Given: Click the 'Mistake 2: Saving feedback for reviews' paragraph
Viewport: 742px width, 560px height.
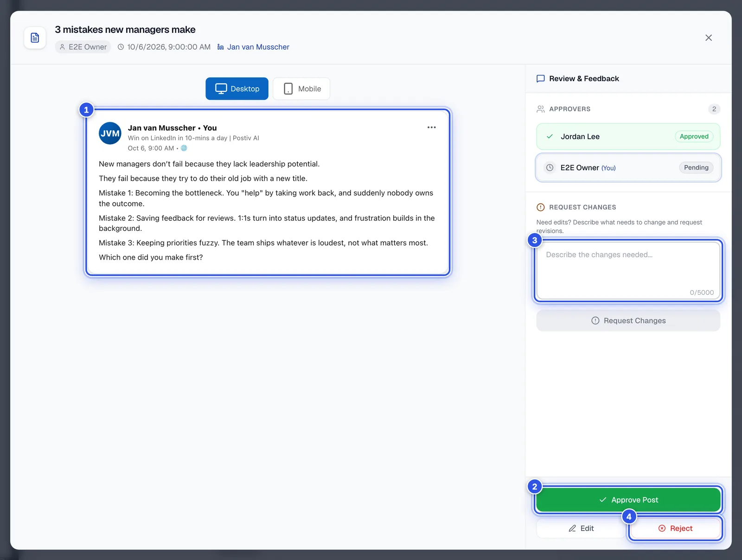Looking at the screenshot, I should pyautogui.click(x=267, y=223).
